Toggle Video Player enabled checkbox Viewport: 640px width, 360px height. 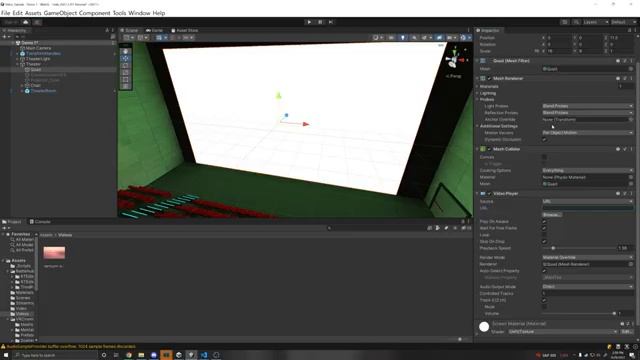pos(489,193)
